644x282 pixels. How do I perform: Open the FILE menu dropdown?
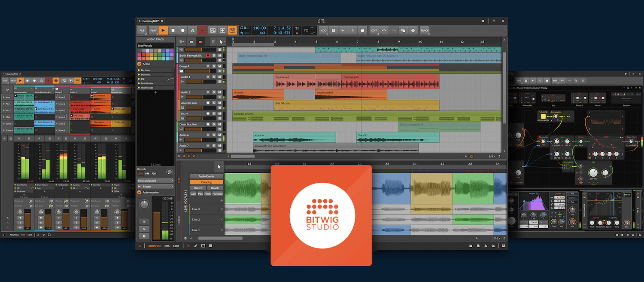(x=142, y=31)
